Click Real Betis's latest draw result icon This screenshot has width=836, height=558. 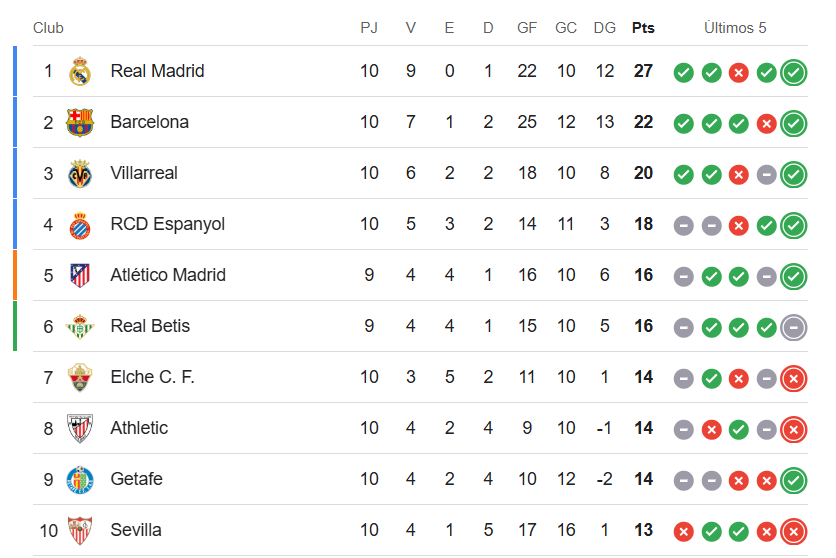click(794, 327)
